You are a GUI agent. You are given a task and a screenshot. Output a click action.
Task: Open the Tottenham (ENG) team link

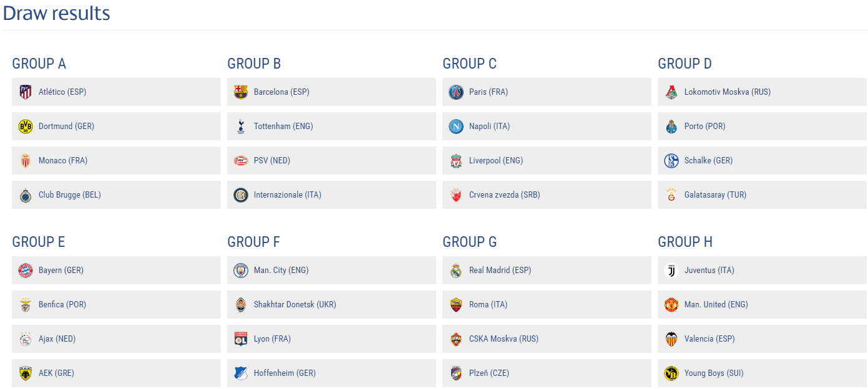click(x=283, y=127)
